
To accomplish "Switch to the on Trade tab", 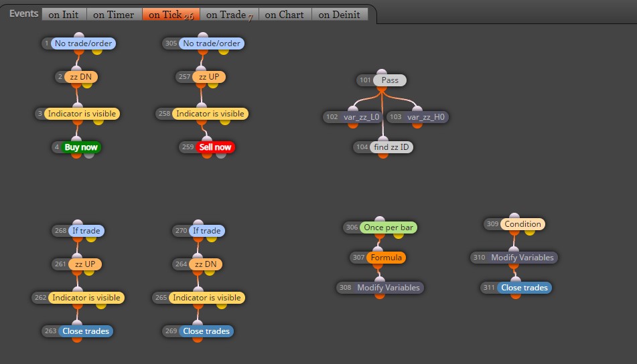I will (229, 15).
